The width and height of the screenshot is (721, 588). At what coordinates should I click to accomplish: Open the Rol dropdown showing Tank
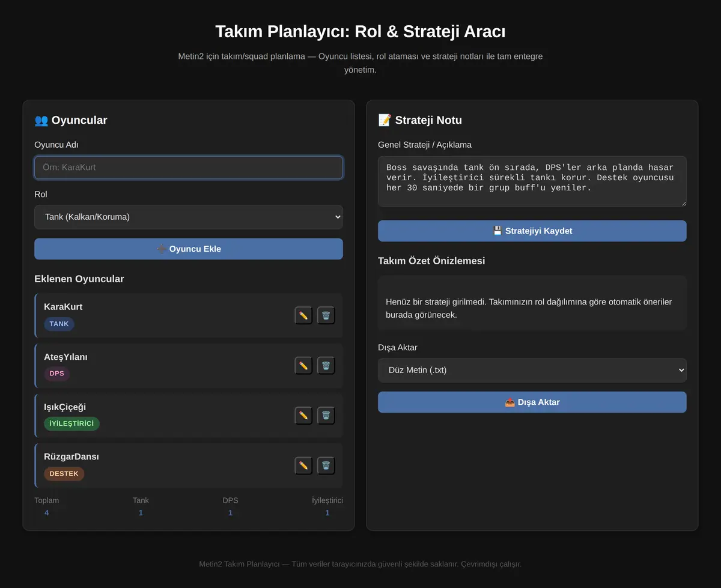[189, 217]
